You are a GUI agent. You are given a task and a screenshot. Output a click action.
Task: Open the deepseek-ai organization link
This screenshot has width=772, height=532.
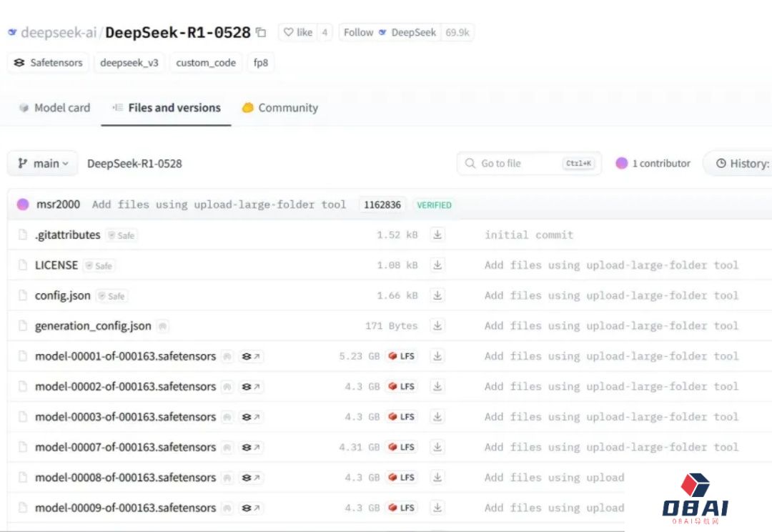coord(59,32)
